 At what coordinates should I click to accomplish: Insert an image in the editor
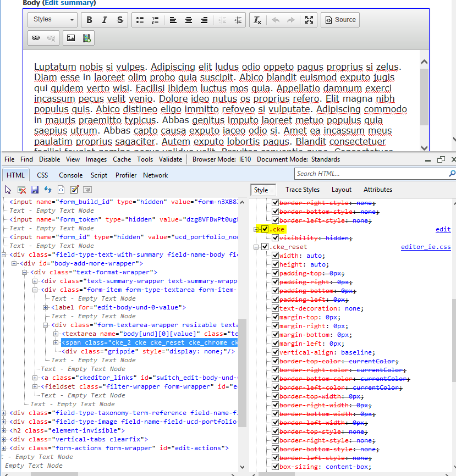[71, 38]
